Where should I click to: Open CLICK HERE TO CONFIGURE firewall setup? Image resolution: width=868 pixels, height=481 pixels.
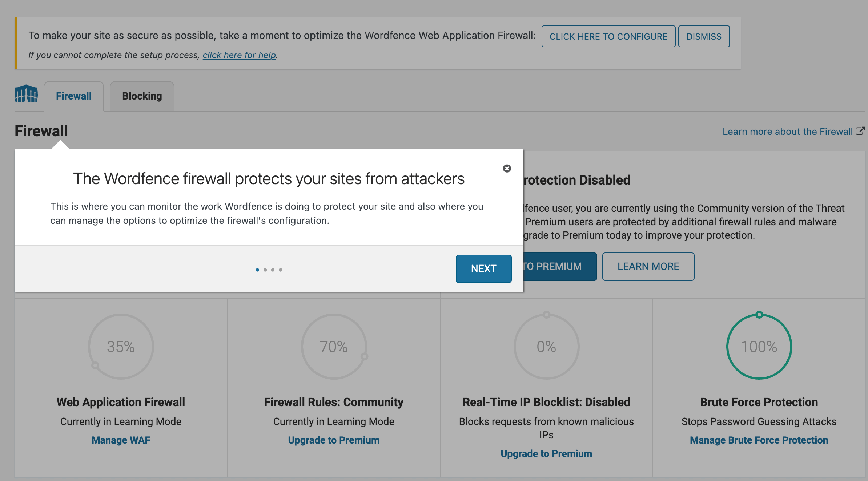[608, 36]
